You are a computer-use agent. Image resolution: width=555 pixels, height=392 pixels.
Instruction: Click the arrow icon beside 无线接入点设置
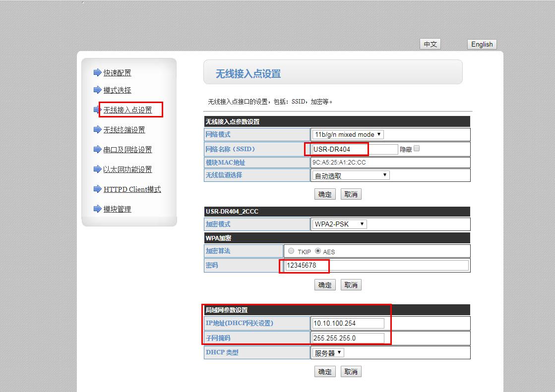click(x=97, y=110)
